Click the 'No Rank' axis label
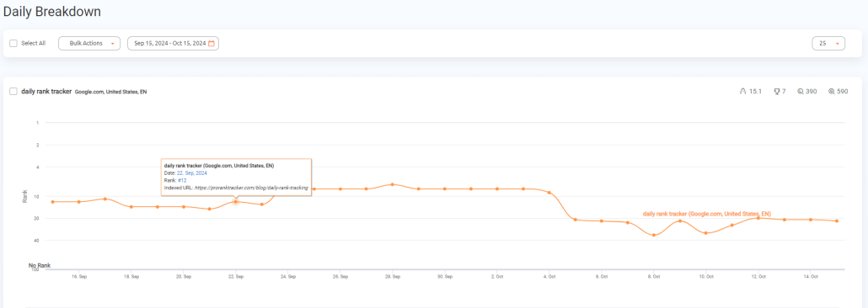 click(x=40, y=266)
